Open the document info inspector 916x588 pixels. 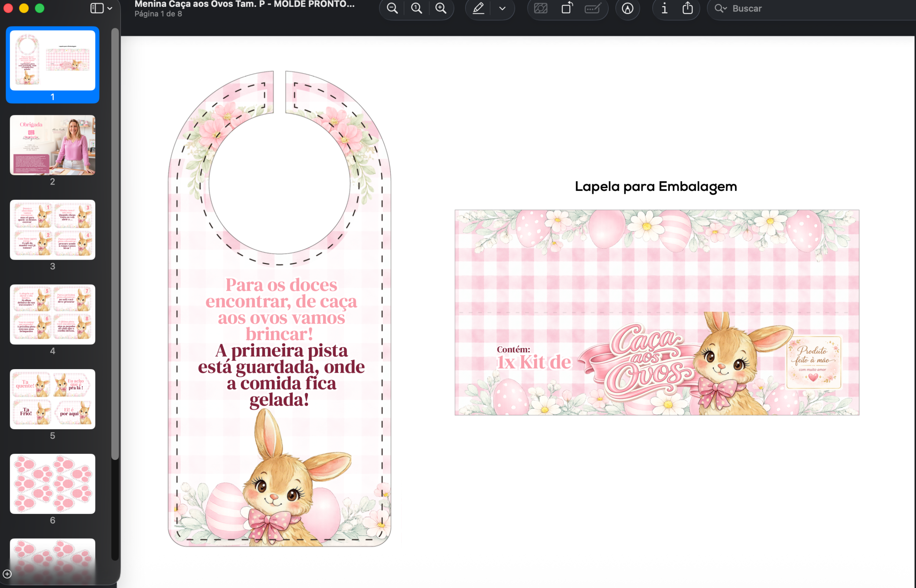coord(664,8)
